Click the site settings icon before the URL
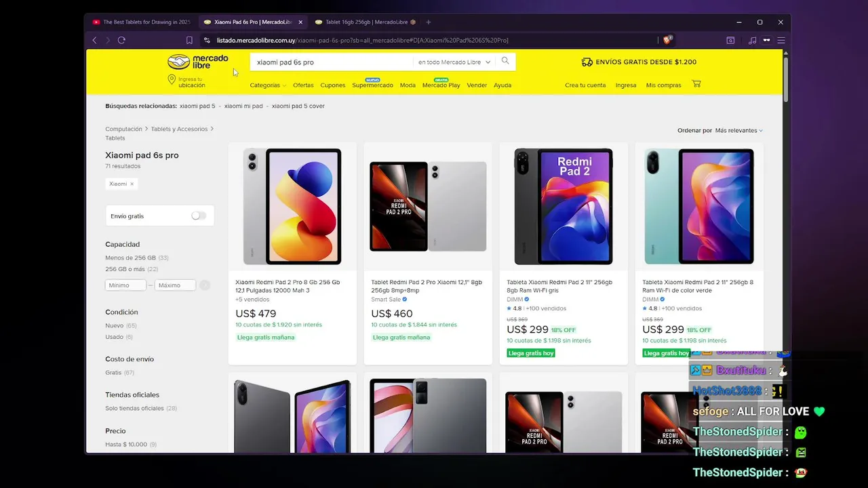This screenshot has width=868, height=488. pyautogui.click(x=208, y=40)
